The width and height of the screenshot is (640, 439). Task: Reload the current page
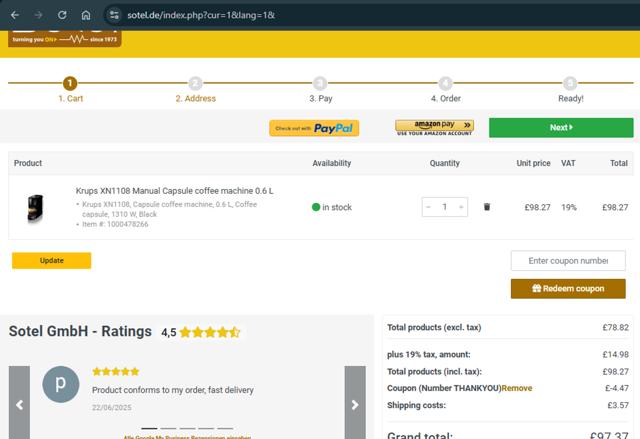(x=62, y=15)
